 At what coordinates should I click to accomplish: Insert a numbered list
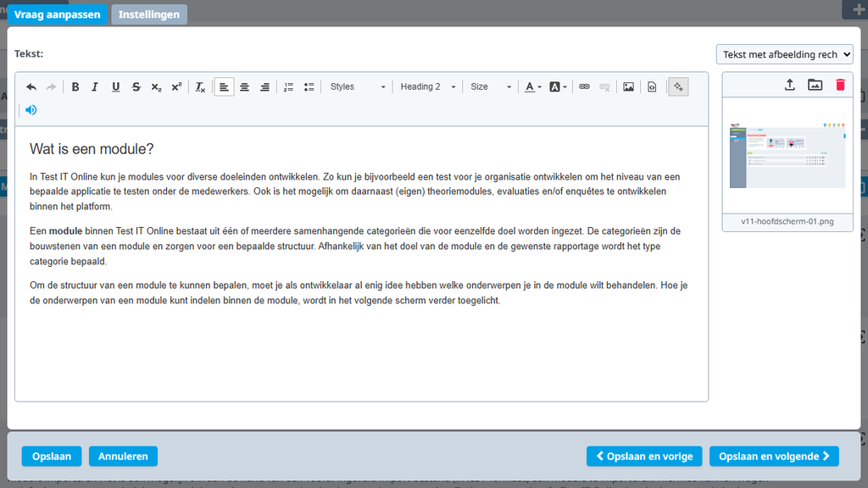tap(288, 87)
